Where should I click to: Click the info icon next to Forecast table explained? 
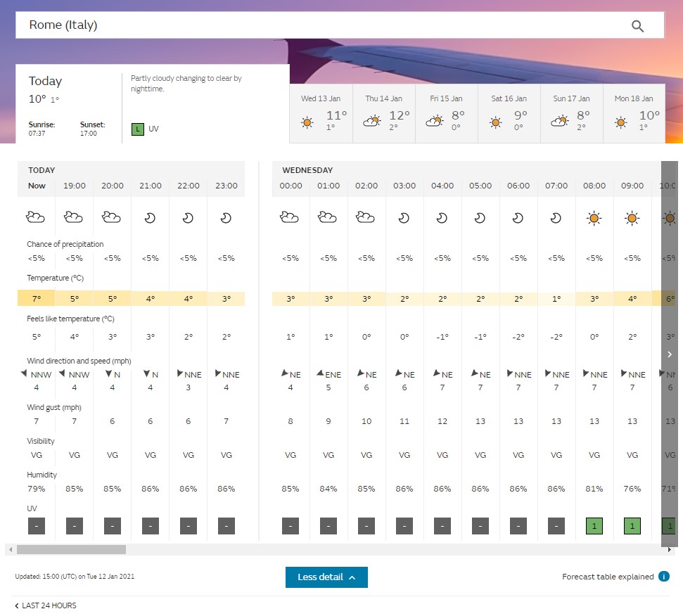[x=663, y=576]
